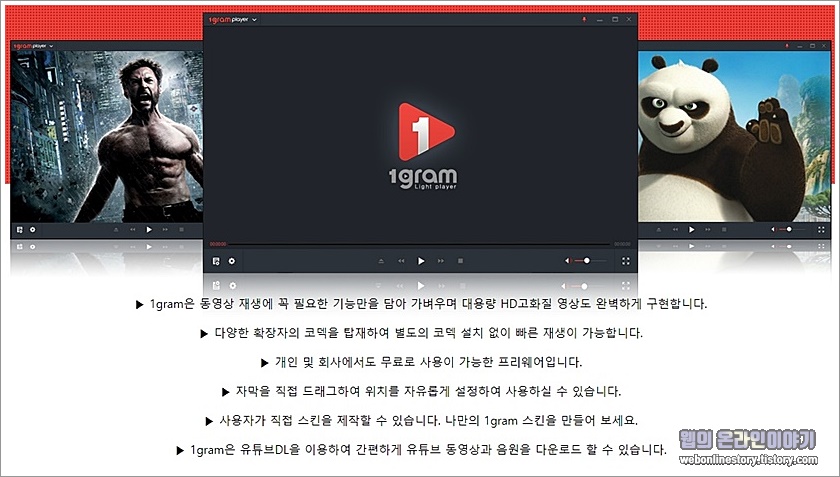Stop playback in the center window
Viewport: 840px width, 477px height.
click(460, 261)
